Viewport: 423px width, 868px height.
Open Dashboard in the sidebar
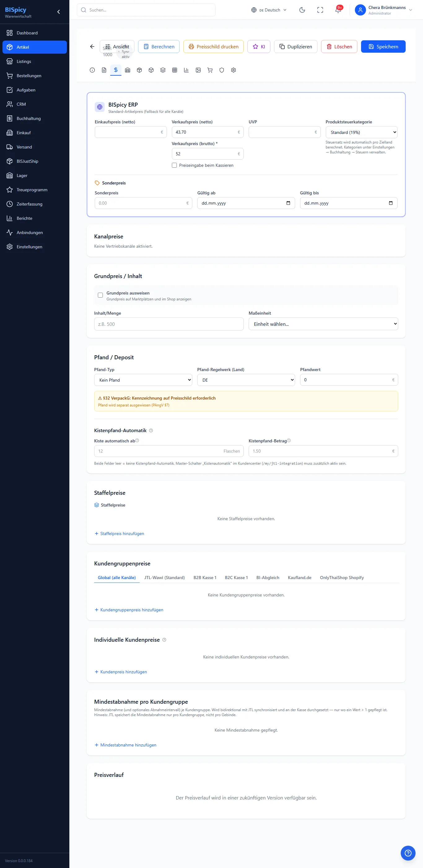click(x=35, y=33)
